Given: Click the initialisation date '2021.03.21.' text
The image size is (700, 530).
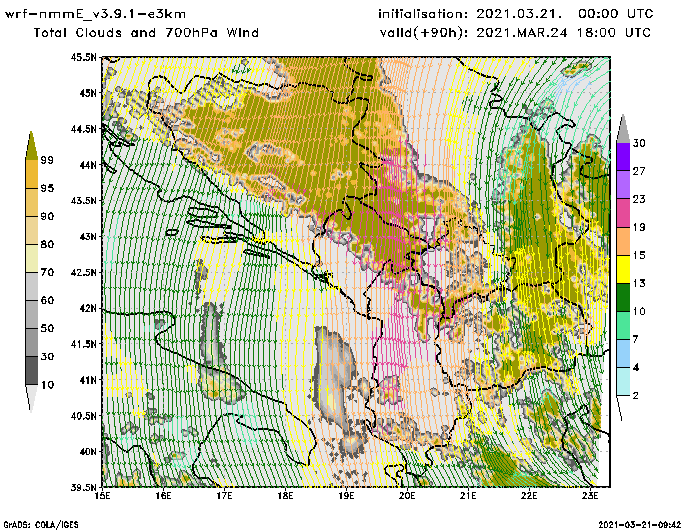Looking at the screenshot, I should (x=519, y=14).
